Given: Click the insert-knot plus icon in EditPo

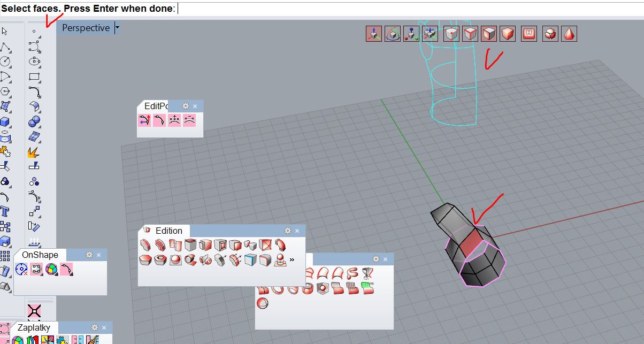Looking at the screenshot, I should 174,120.
